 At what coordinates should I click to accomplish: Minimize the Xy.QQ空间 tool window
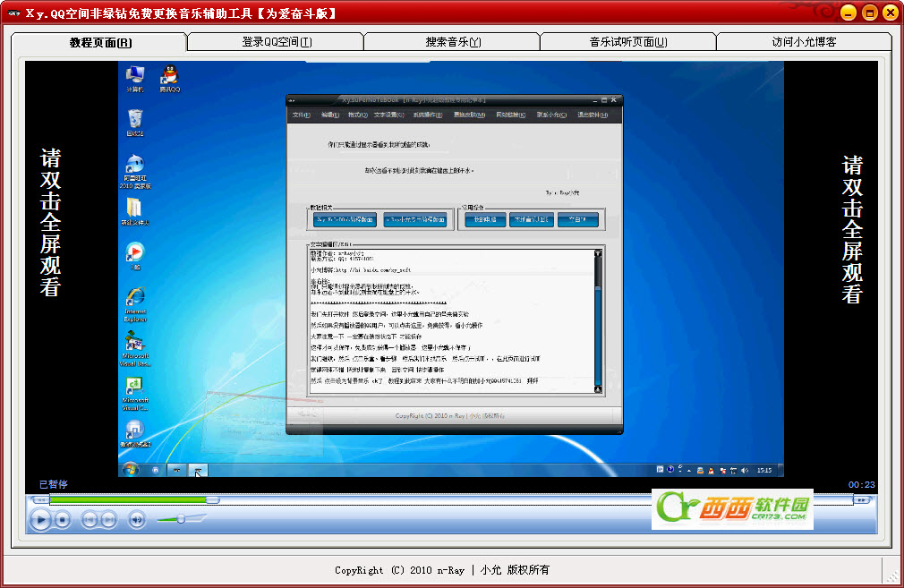pyautogui.click(x=849, y=13)
